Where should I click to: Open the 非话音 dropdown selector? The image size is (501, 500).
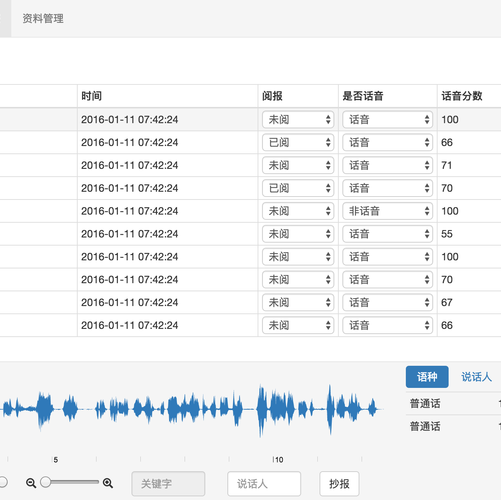click(388, 211)
